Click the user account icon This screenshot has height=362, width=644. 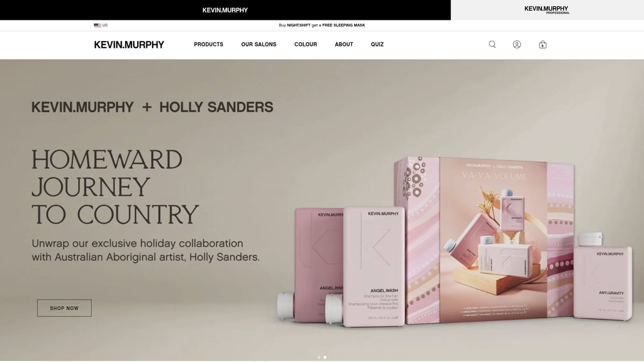point(517,45)
